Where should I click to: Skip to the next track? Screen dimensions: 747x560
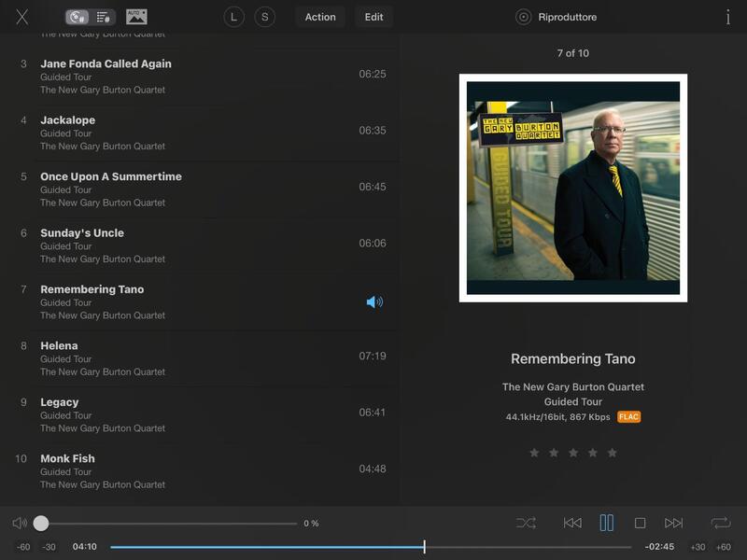click(674, 524)
